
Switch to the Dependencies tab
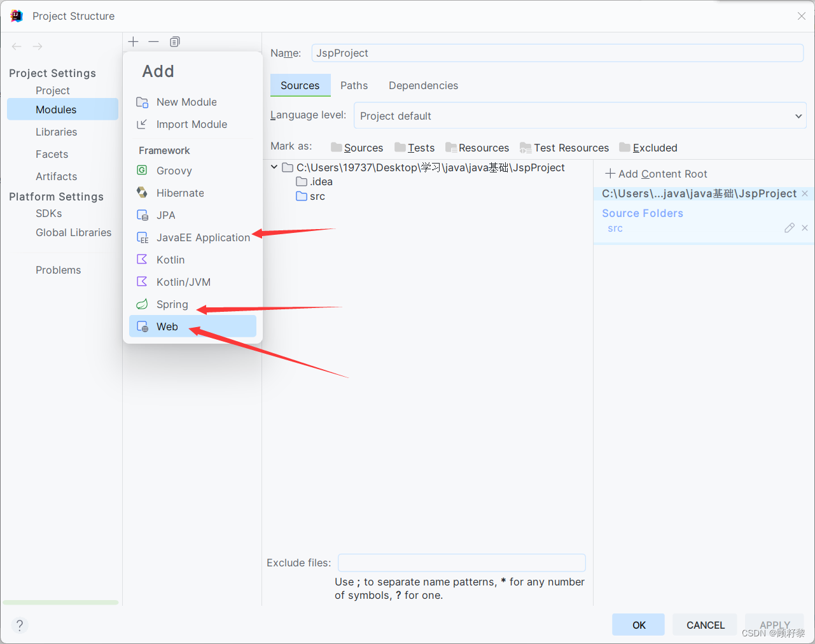coord(423,85)
